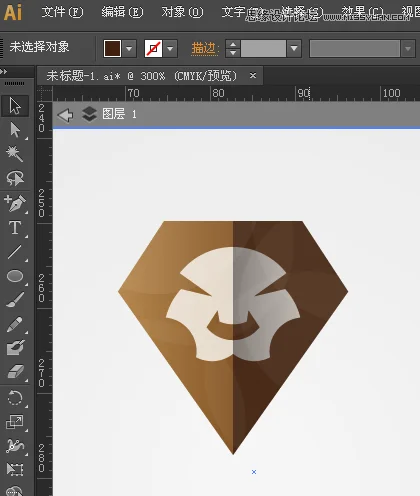Viewport: 420px width, 496px height.
Task: Select the Paintbrush tool
Action: point(15,300)
